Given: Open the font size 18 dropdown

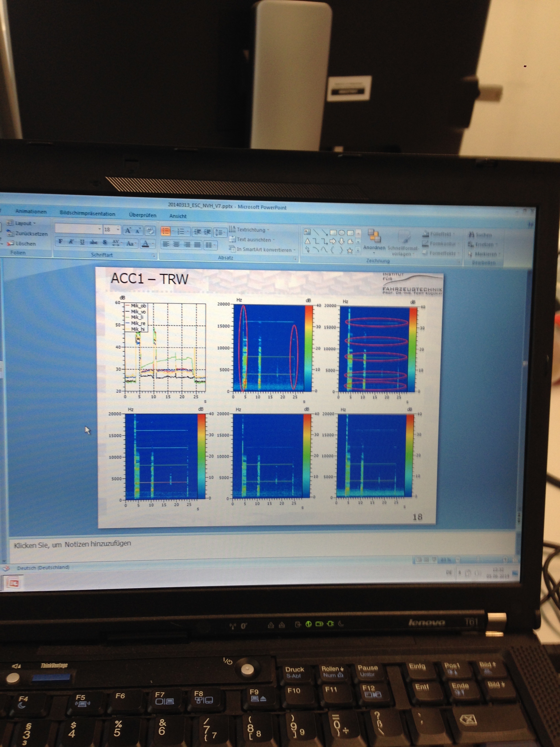Looking at the screenshot, I should coord(118,230).
